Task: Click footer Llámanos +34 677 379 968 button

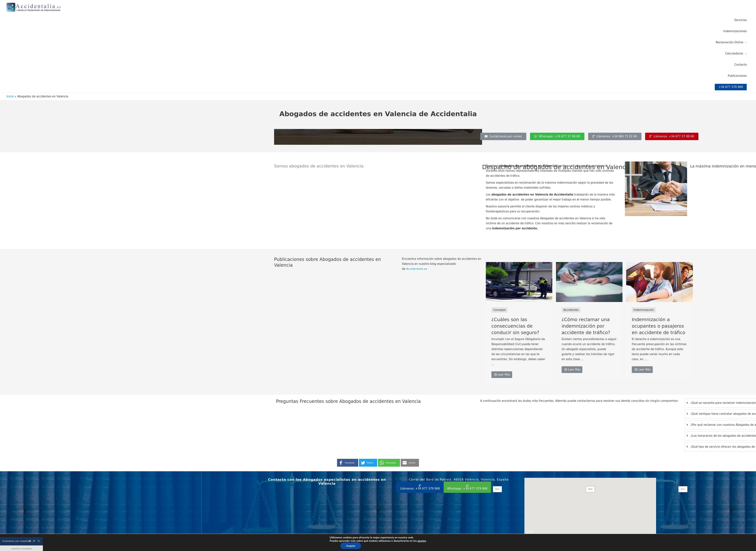Action: 420,487
